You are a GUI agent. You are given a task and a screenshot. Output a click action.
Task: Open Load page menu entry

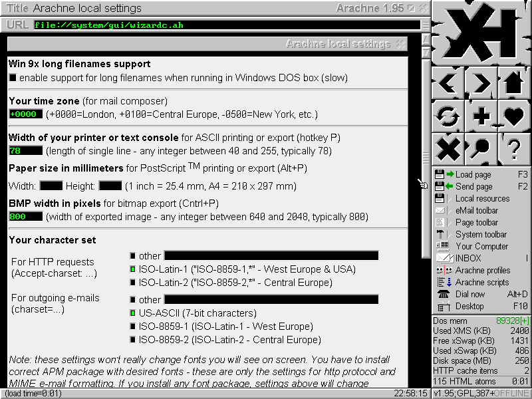point(473,175)
